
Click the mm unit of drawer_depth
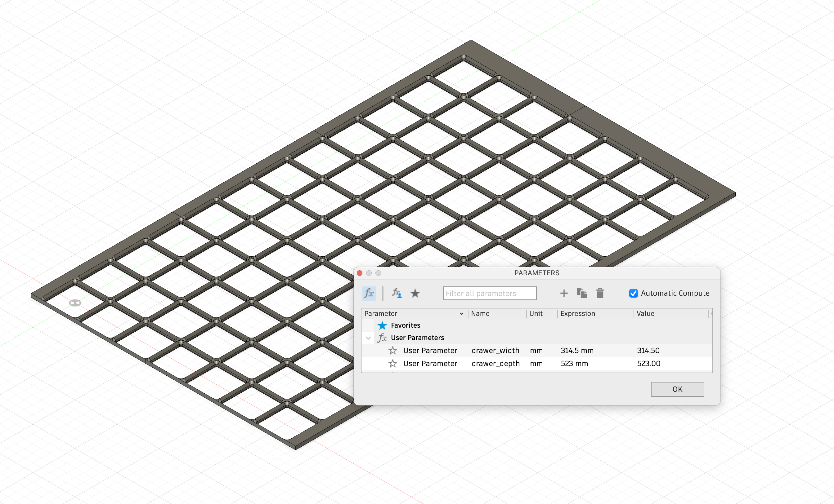[536, 364]
